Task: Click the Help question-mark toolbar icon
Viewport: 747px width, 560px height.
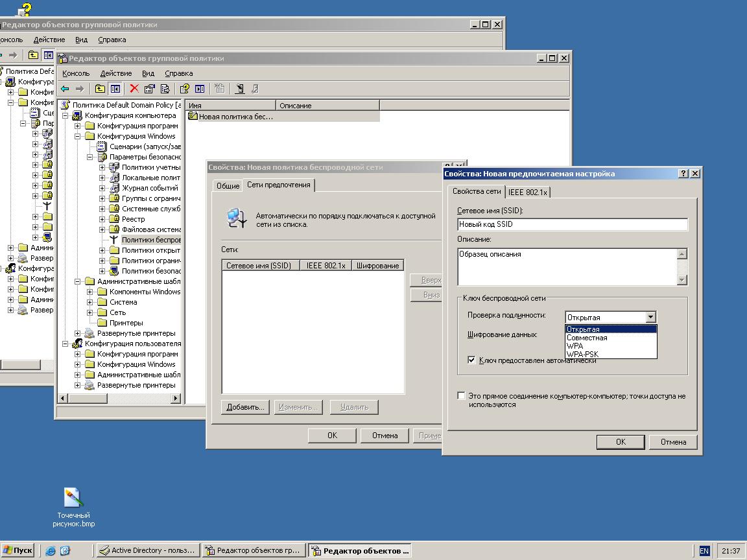Action: coord(184,89)
